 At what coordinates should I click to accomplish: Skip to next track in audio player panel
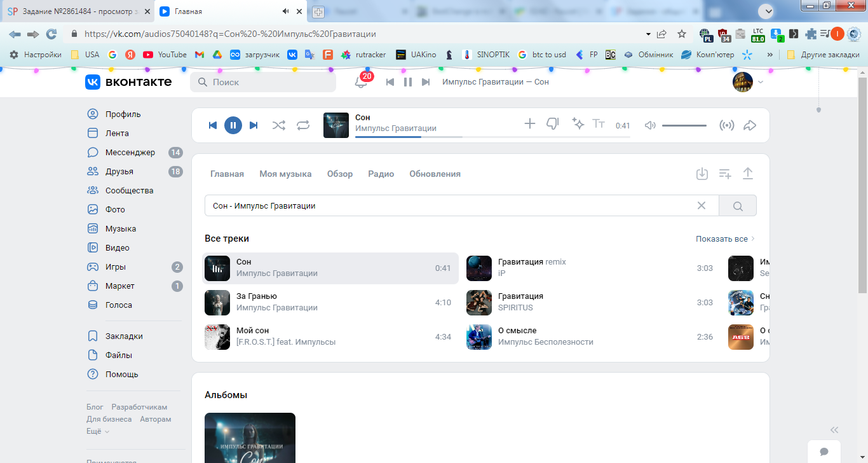tap(254, 125)
